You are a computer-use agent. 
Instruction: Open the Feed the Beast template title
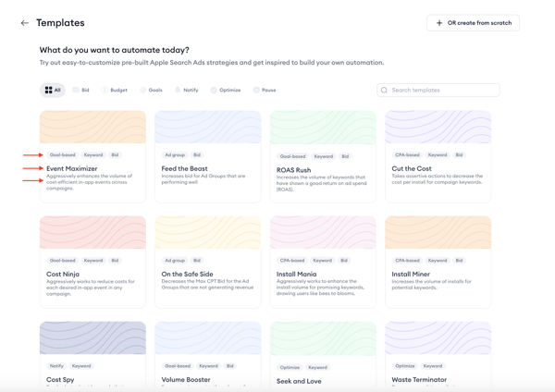184,169
